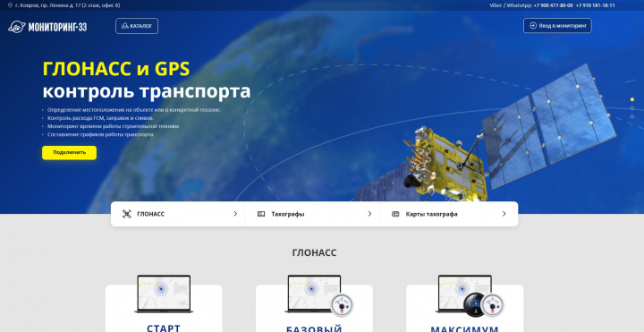Screen dimensions: 644x332
Task: Click the fuel gauge on БАЗОВЫЙ card
Action: click(x=342, y=305)
